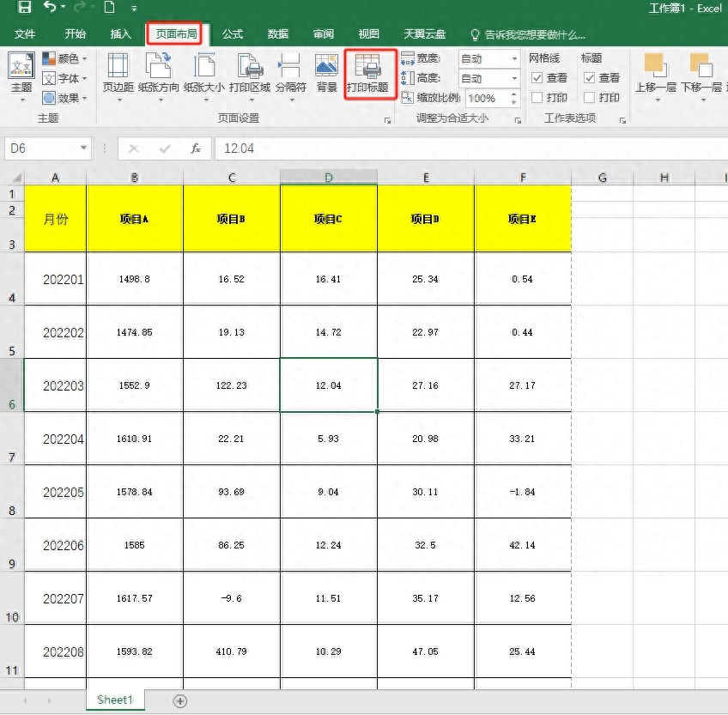
Task: Click the Cancel (X) formula bar icon
Action: [x=134, y=148]
